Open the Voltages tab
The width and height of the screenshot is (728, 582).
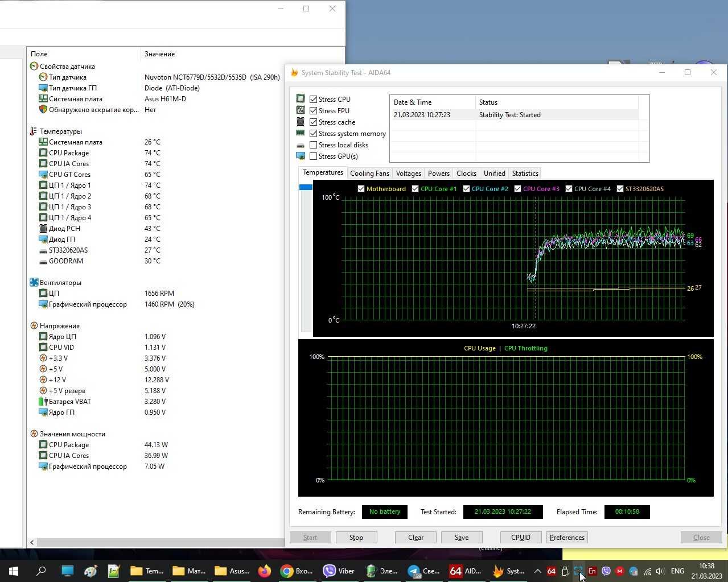pos(408,174)
